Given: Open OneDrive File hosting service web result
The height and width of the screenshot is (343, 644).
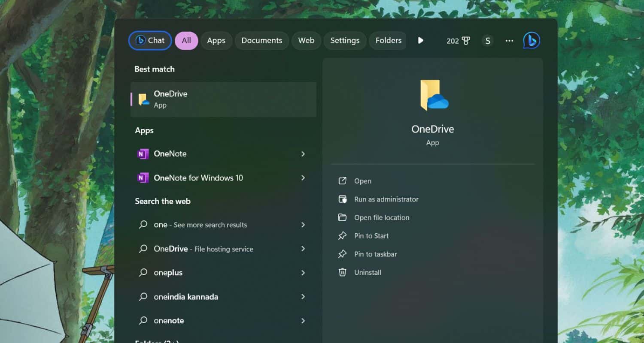Looking at the screenshot, I should 223,249.
